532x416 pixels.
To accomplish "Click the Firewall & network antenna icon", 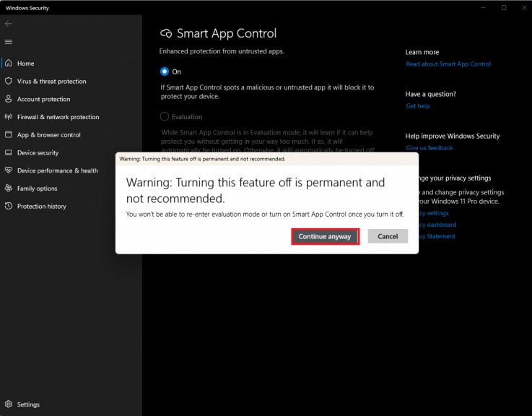I will click(x=9, y=117).
